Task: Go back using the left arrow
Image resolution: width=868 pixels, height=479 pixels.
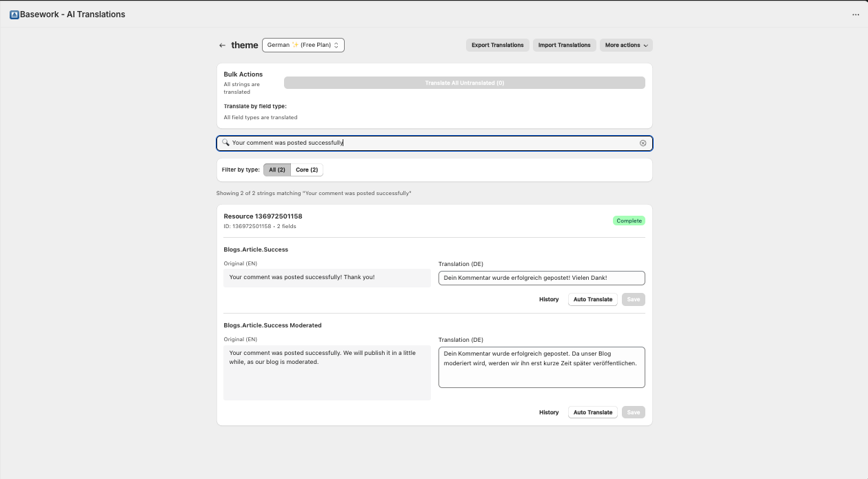Action: pos(222,45)
